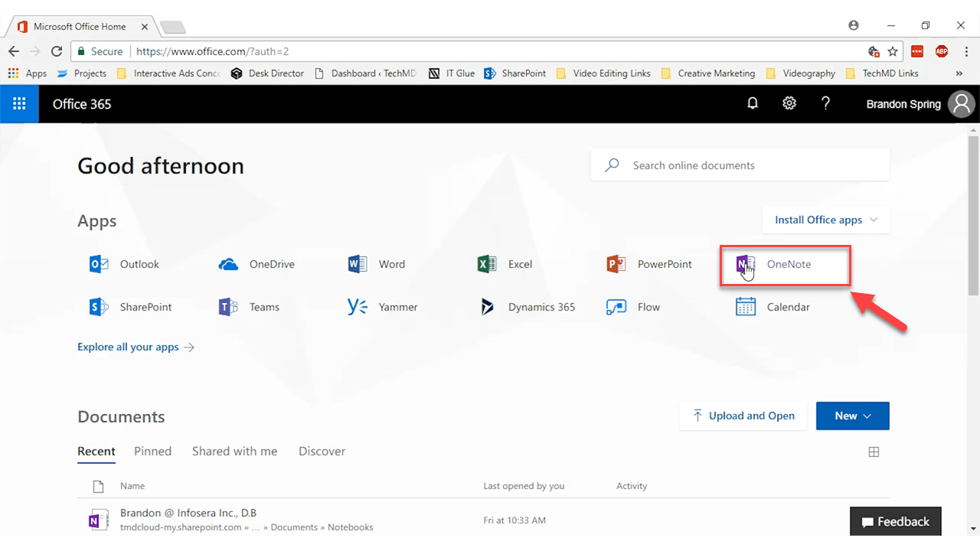This screenshot has width=980, height=551.
Task: Launch Excel from the Apps list
Action: [505, 264]
